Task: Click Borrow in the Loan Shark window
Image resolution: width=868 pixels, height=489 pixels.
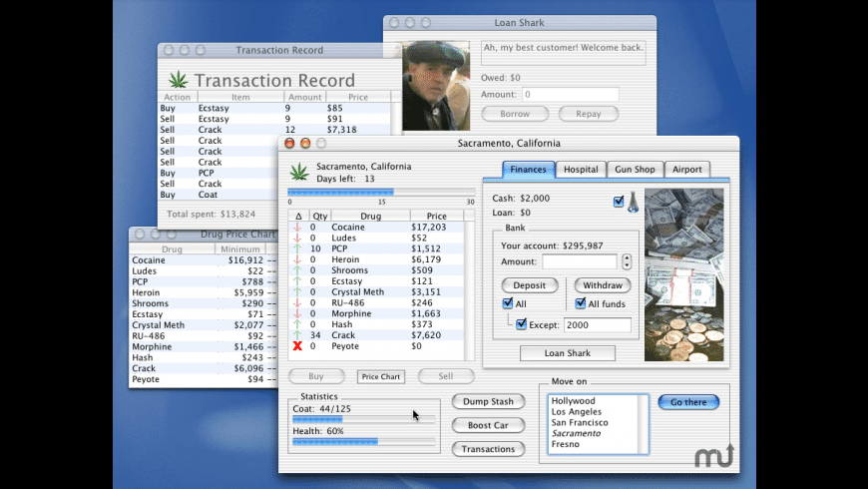Action: (515, 114)
